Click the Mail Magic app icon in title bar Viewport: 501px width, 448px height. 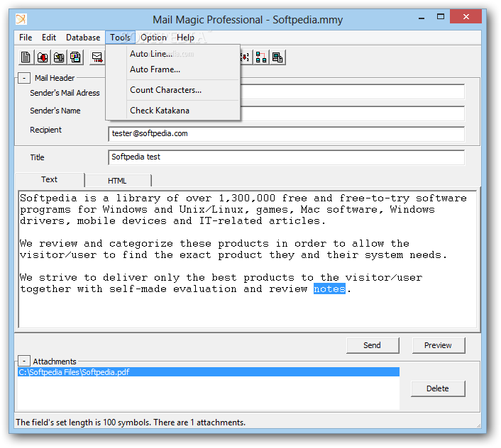click(x=21, y=19)
